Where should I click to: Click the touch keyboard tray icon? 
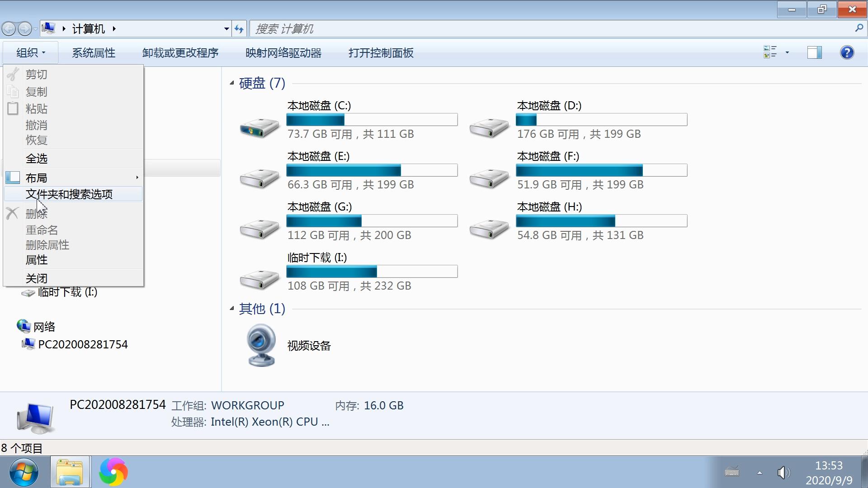click(732, 472)
